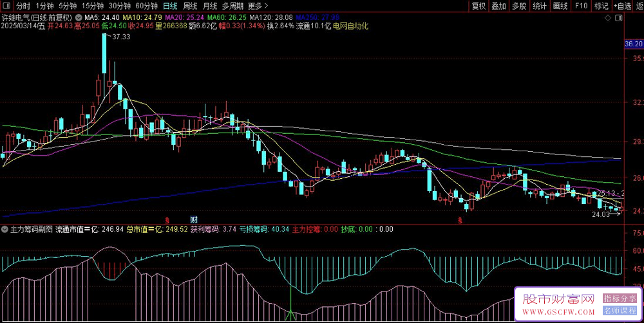The width and height of the screenshot is (644, 323).
Task: Click the 换2.64% turnover value
Action: click(x=281, y=26)
